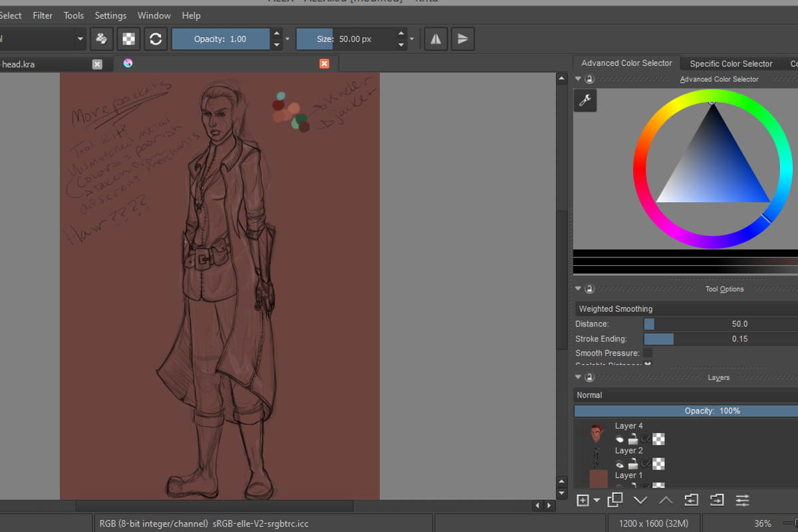798x532 pixels.
Task: Activate horizontal mirror tool
Action: [436, 39]
